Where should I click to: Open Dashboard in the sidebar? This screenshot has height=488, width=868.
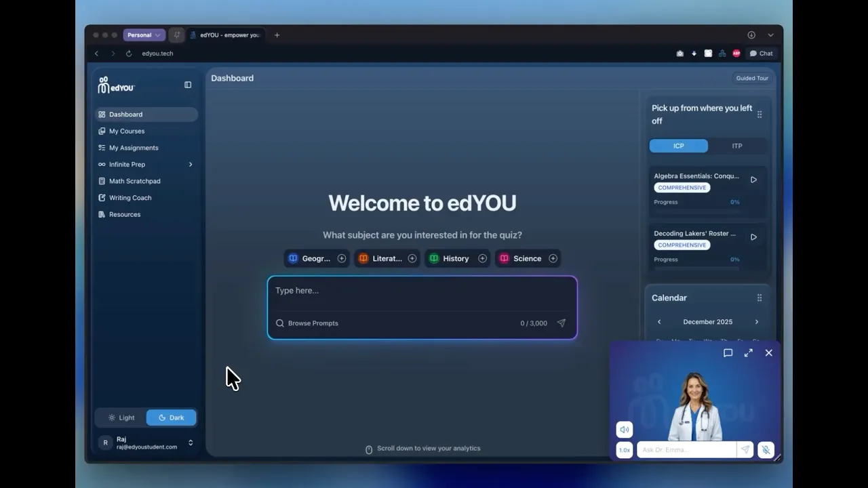point(146,115)
